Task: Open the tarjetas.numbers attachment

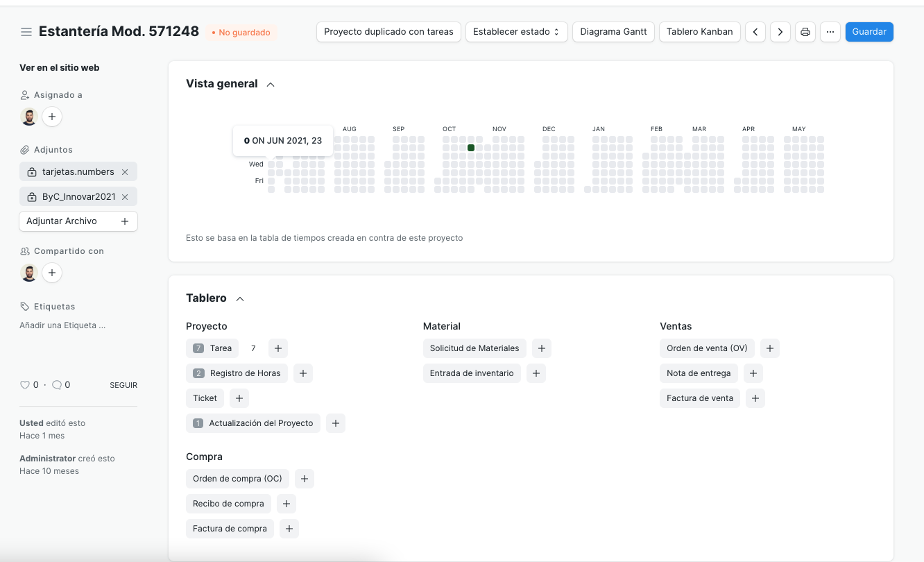Action: (x=78, y=171)
